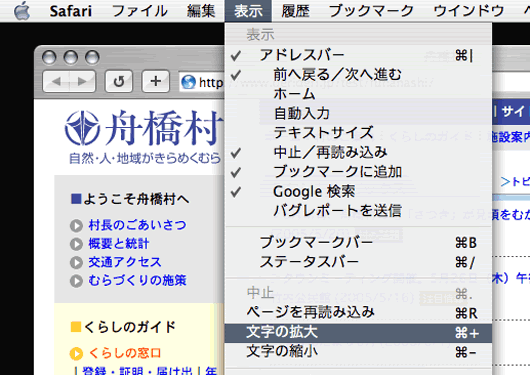
Task: Open the ファイル menu
Action: coord(139,11)
